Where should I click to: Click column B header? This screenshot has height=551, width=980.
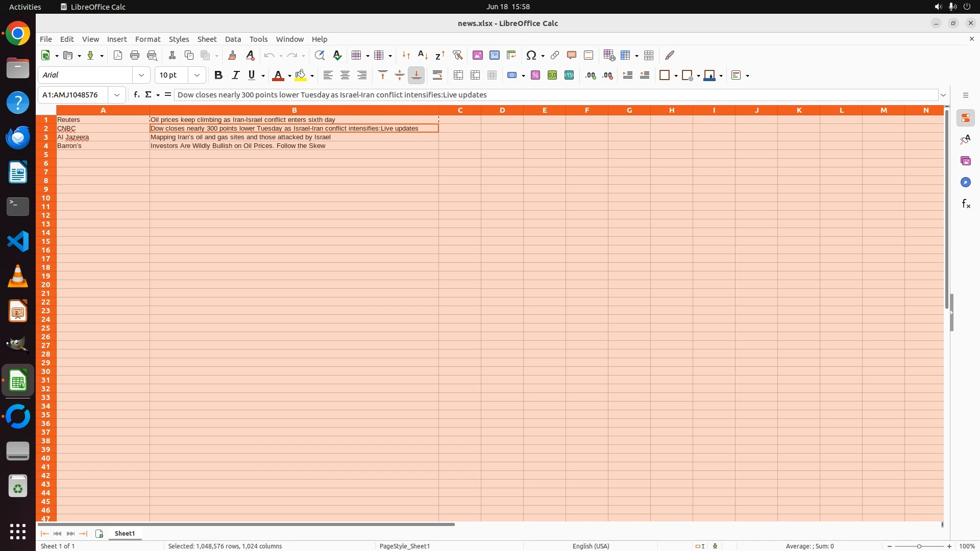click(294, 110)
